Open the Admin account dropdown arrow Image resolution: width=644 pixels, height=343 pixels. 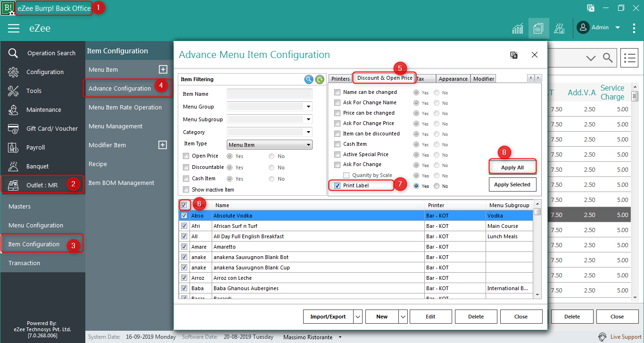(618, 28)
